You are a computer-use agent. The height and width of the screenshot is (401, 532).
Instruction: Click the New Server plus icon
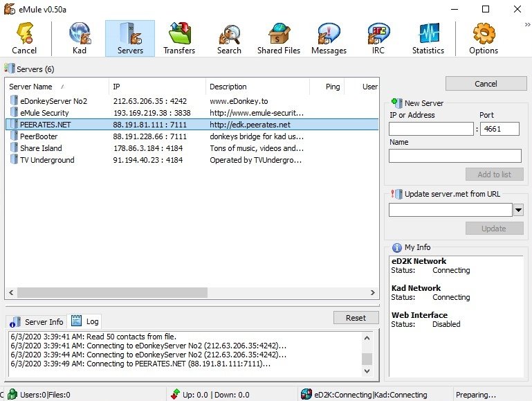(396, 103)
